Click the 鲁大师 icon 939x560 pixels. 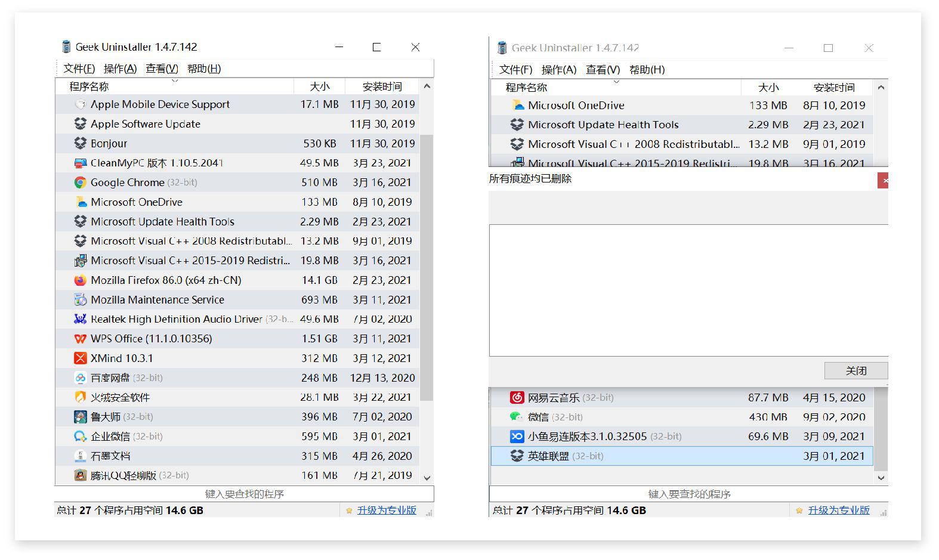(x=80, y=417)
